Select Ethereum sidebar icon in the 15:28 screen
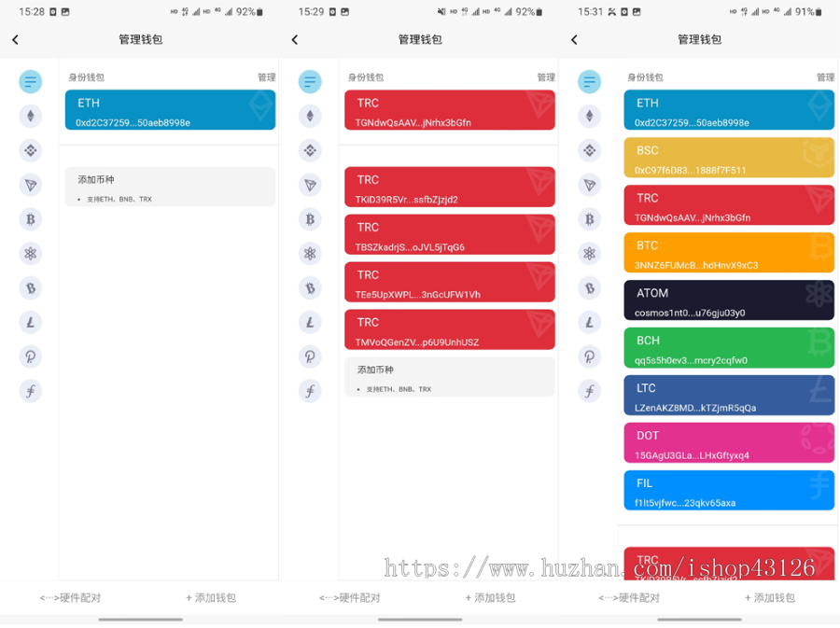Screen dimensions: 840x628 tap(31, 117)
